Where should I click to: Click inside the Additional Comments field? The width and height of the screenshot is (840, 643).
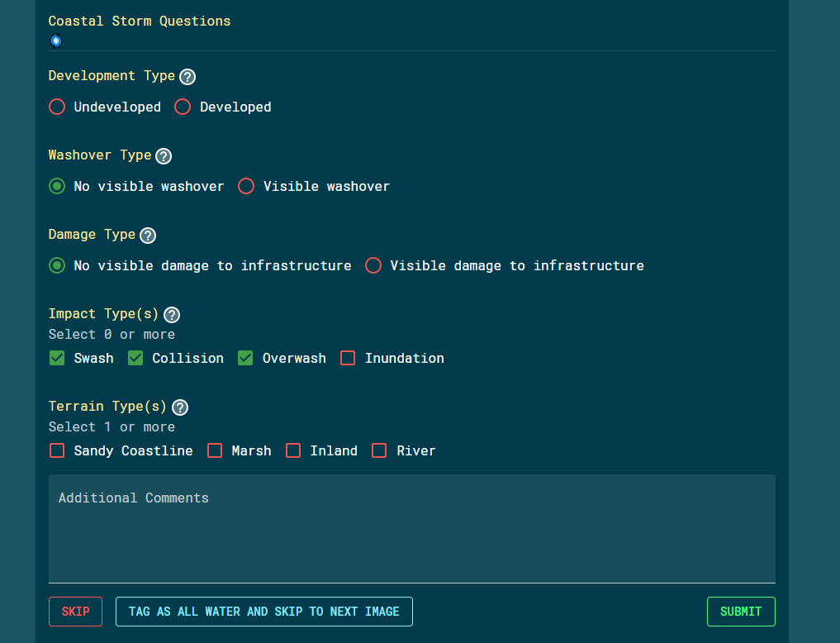point(411,527)
